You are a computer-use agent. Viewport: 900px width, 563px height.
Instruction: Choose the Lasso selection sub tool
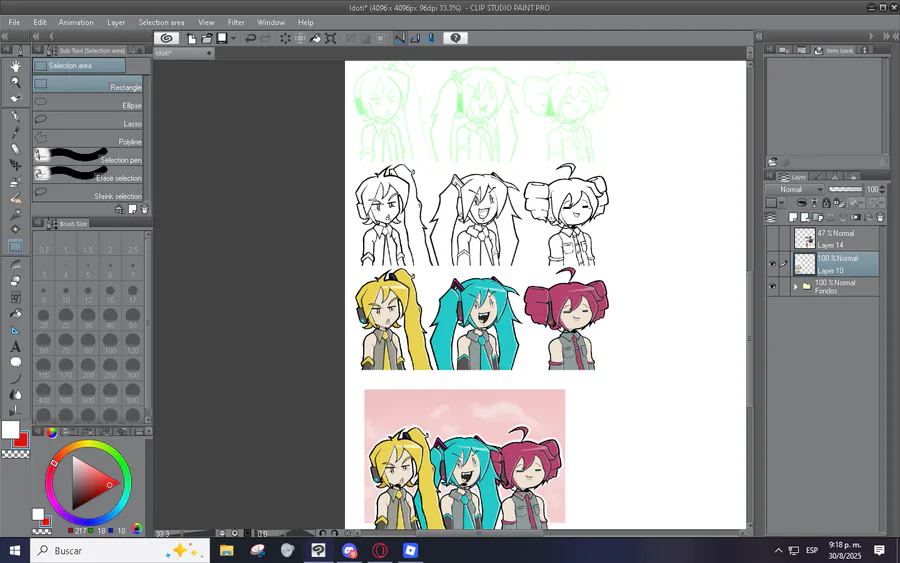88,121
